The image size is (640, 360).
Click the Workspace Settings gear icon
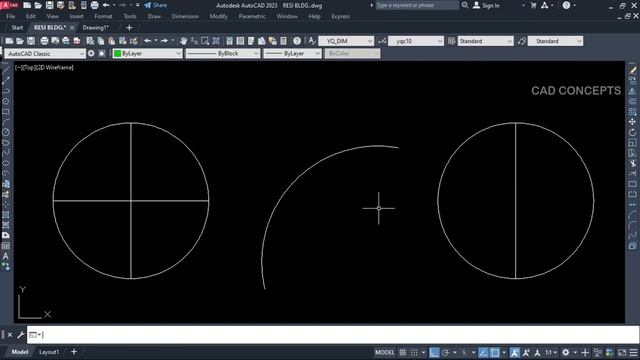(91, 53)
